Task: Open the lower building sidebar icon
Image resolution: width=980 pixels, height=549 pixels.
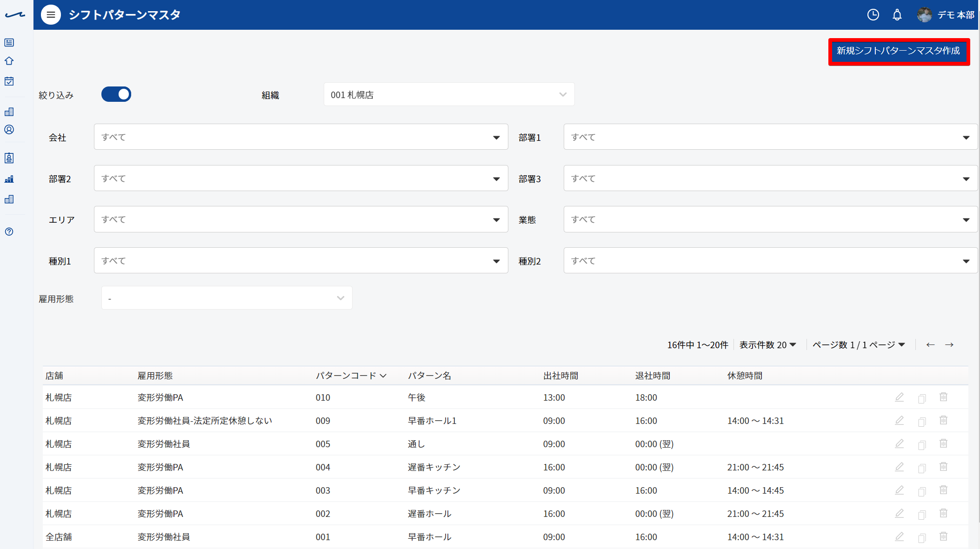Action: coord(9,199)
